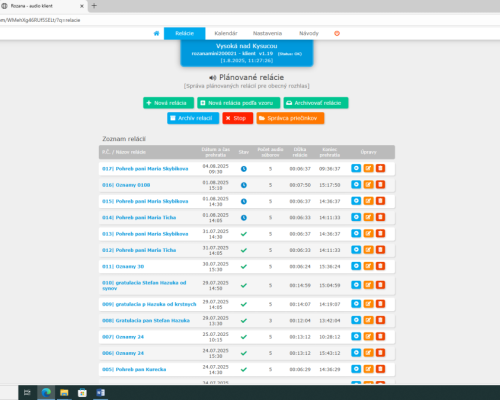Play relation 017 with blue icon

356,168
